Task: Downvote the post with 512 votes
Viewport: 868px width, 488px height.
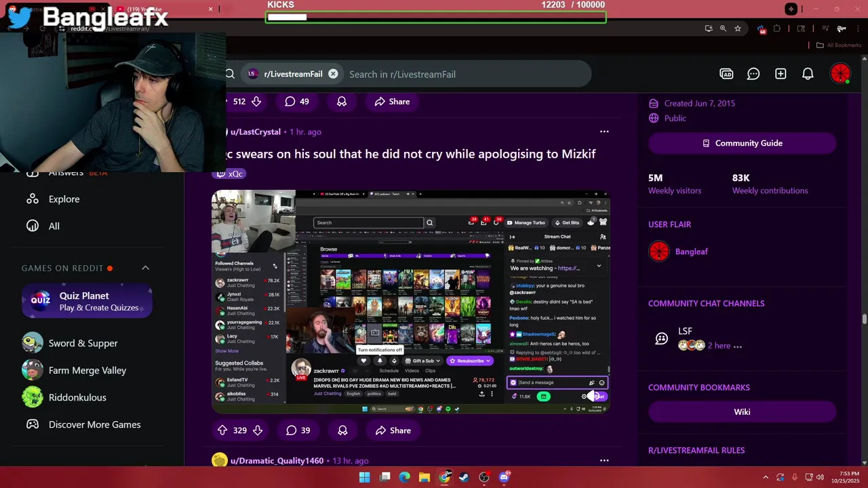Action: point(256,102)
